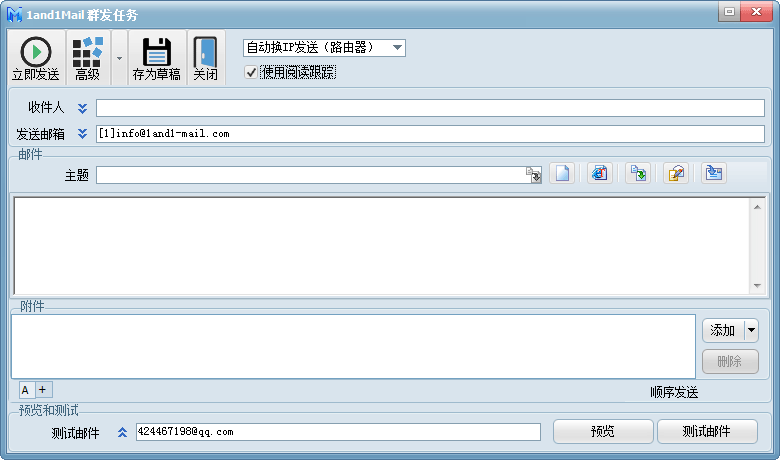Image resolution: width=780 pixels, height=460 pixels.
Task: Click the blank new document icon
Action: click(562, 174)
